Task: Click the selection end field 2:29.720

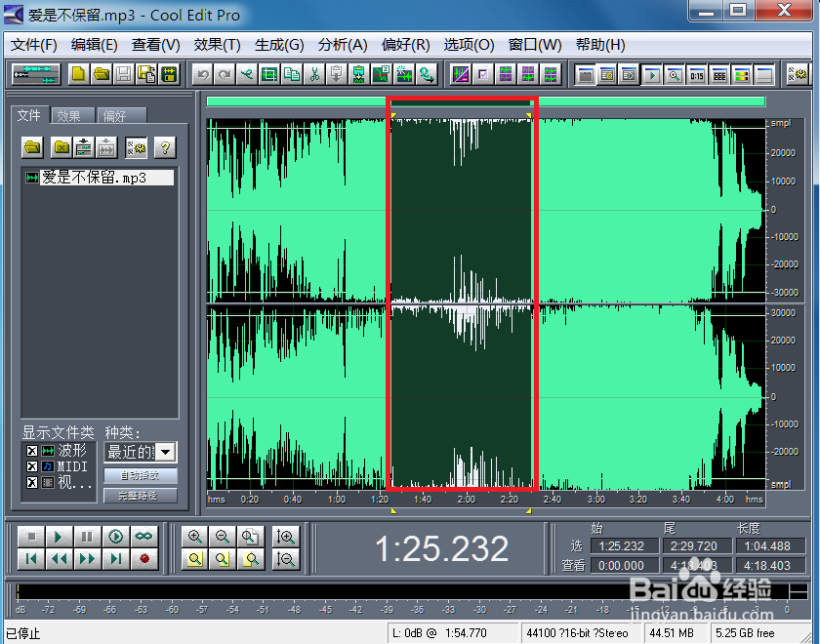Action: (x=698, y=546)
